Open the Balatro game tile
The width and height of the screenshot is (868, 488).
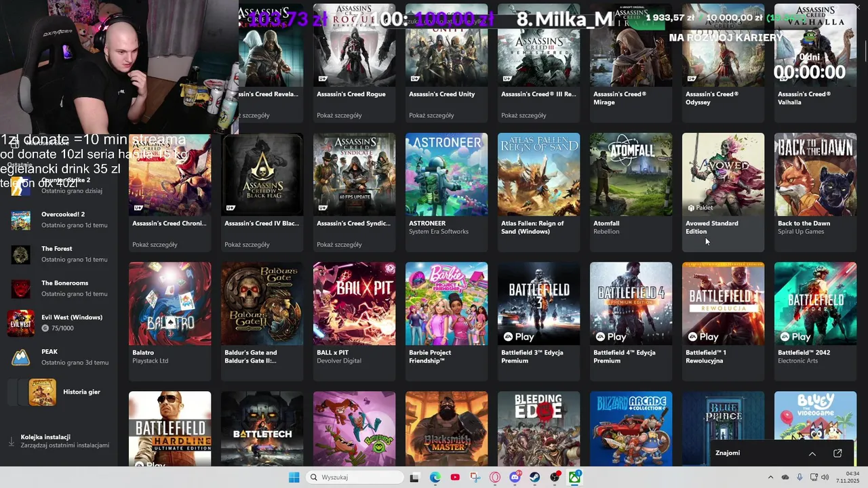pyautogui.click(x=170, y=322)
